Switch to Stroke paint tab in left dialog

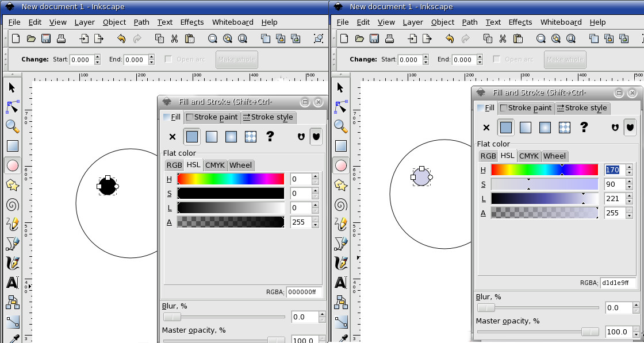tap(212, 117)
